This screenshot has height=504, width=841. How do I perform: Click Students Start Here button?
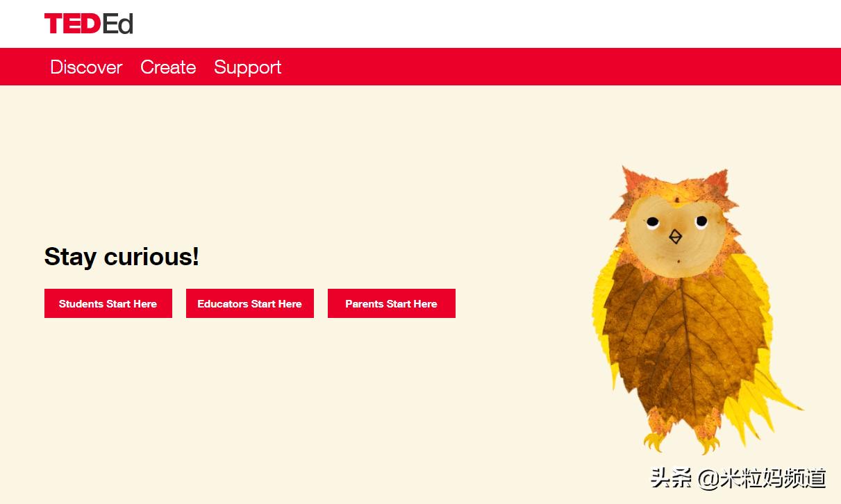coord(108,303)
